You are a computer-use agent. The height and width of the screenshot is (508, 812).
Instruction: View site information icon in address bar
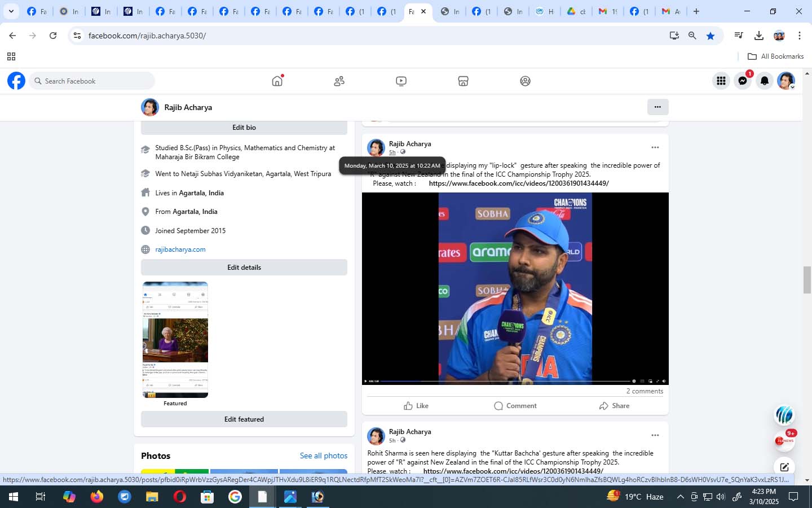tap(77, 36)
